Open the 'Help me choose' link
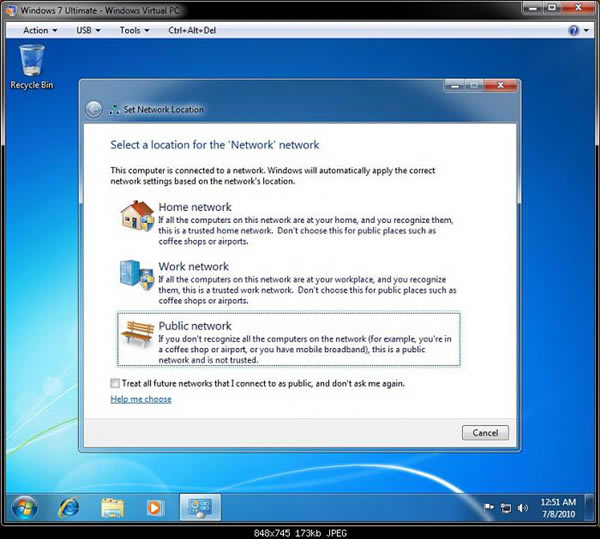The height and width of the screenshot is (539, 600). tap(141, 399)
